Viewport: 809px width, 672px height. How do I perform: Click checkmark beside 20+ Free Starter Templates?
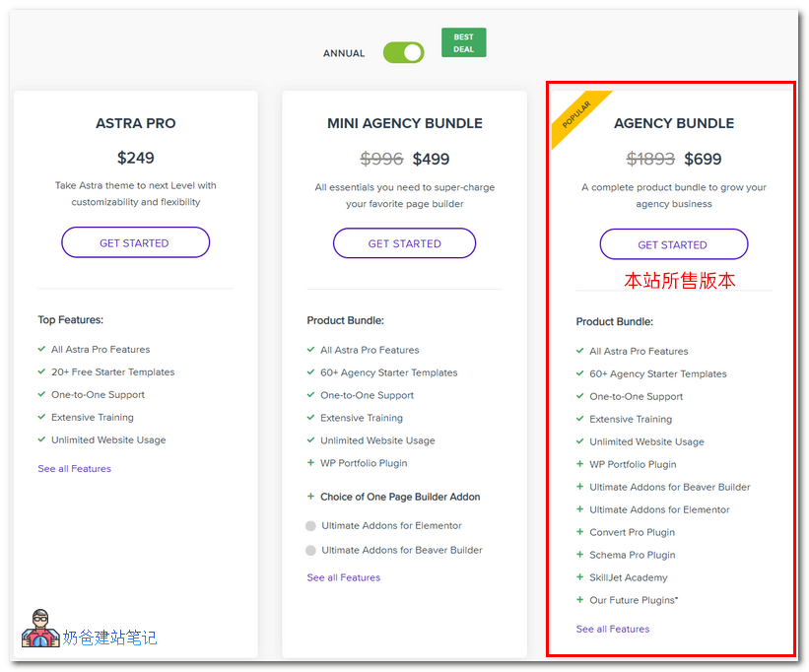click(41, 371)
